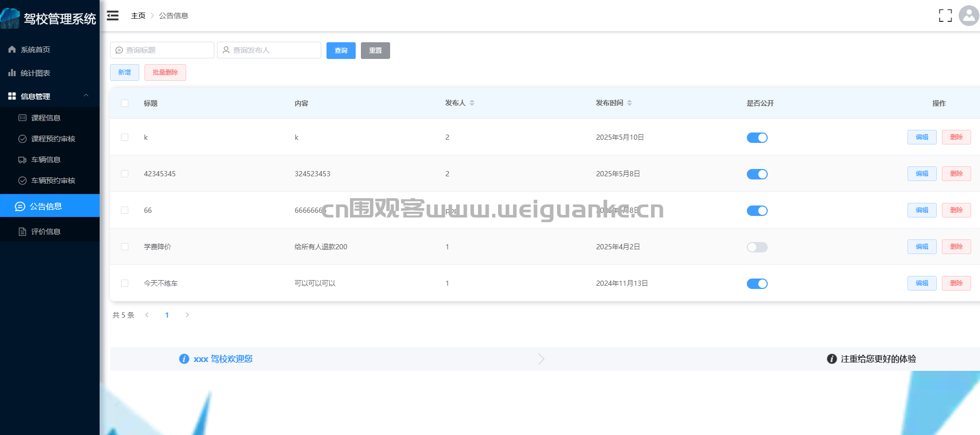Toggle public switch for row k

(x=757, y=138)
